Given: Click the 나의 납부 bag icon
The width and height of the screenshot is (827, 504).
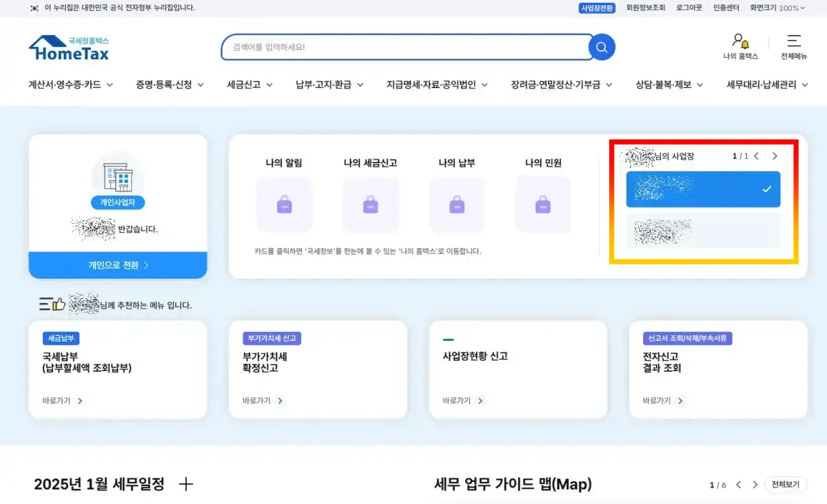Looking at the screenshot, I should tap(456, 204).
